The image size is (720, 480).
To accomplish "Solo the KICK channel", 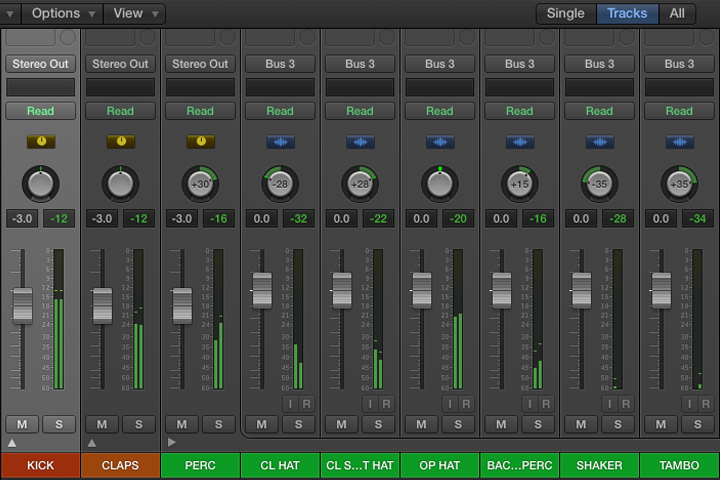I will tap(59, 424).
